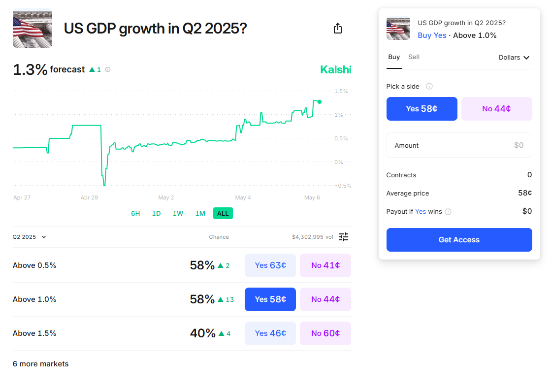Click the Amount input field
Viewport: 551px width, 392px height.
click(459, 145)
